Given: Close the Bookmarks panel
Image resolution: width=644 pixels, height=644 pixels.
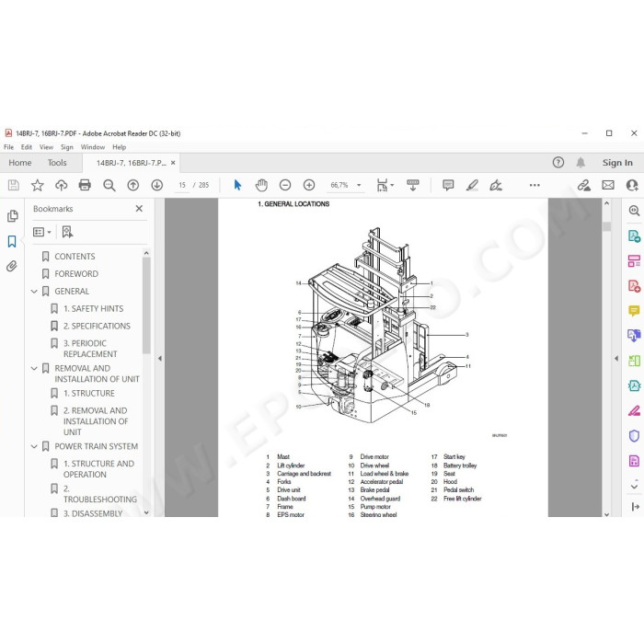Looking at the screenshot, I should [x=139, y=209].
